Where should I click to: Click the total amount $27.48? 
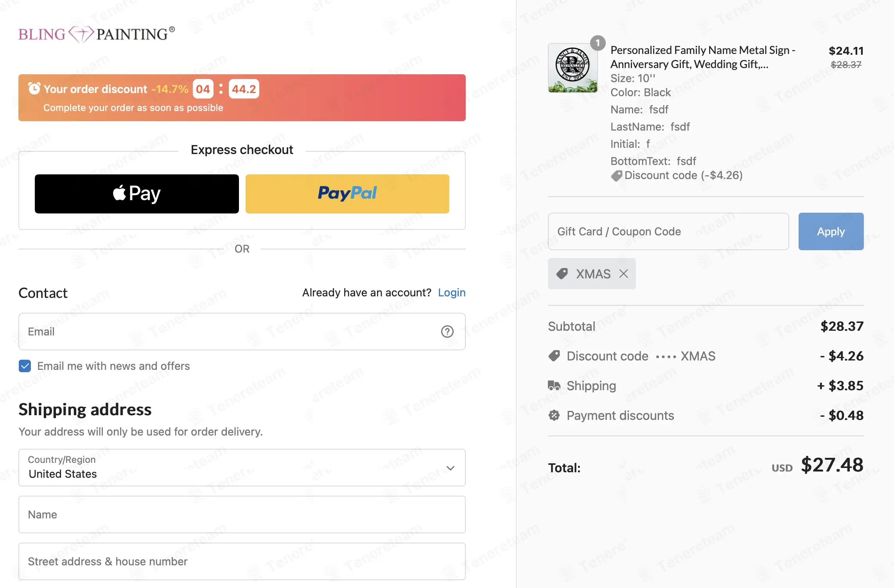832,465
